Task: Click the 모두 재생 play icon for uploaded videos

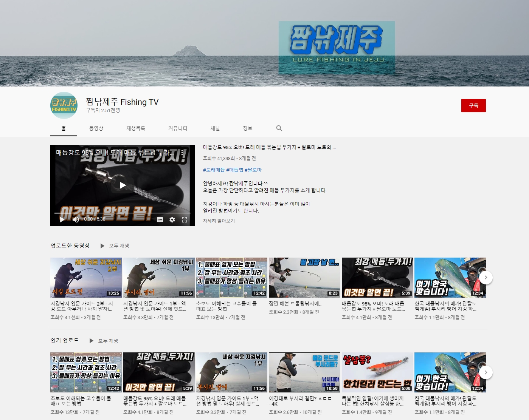Action: [x=102, y=246]
